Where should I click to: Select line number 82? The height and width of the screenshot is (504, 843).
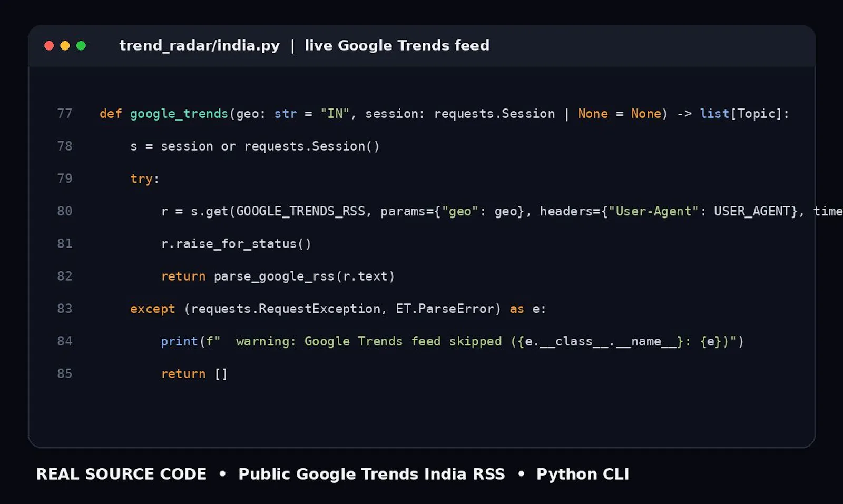click(65, 276)
